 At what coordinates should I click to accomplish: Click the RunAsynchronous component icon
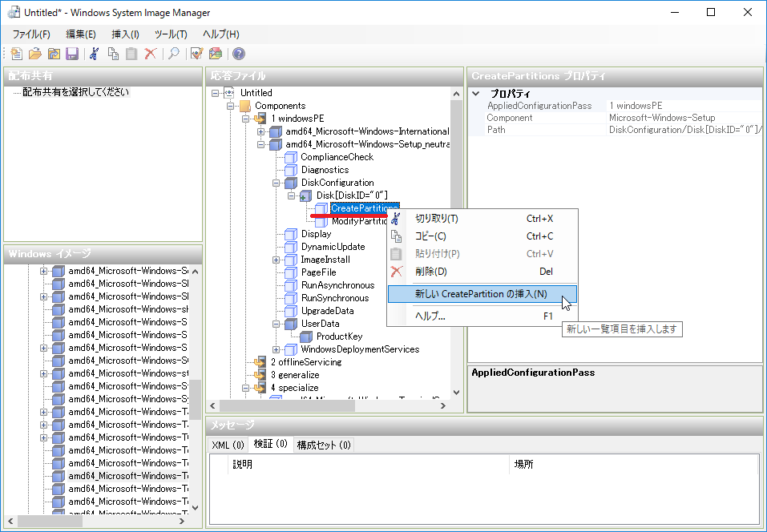point(291,285)
